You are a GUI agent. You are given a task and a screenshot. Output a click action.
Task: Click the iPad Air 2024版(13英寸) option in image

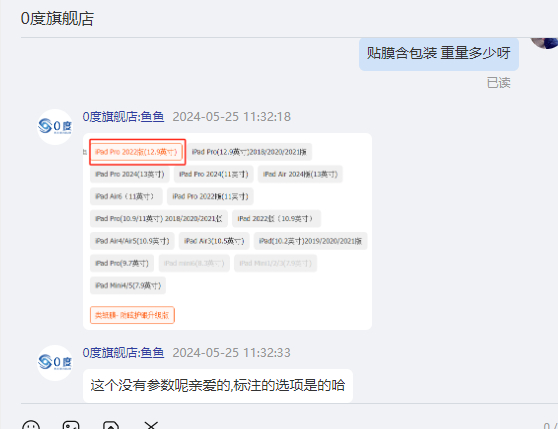(x=300, y=174)
